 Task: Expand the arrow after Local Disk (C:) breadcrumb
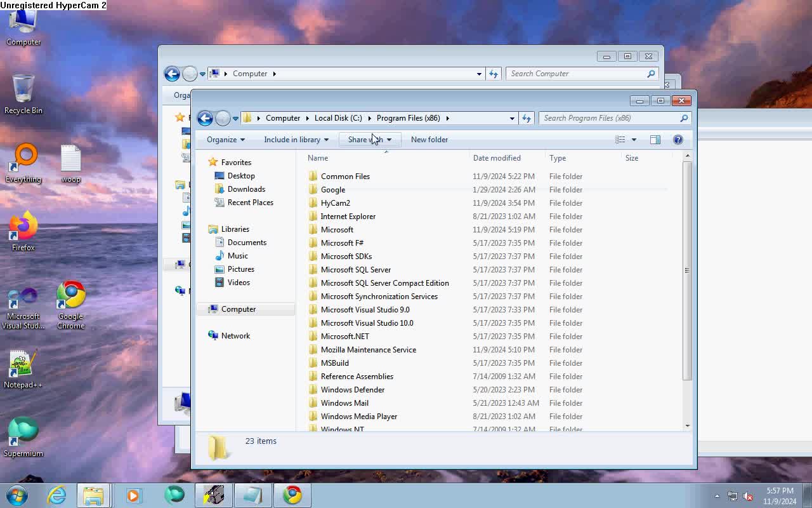[x=369, y=118]
